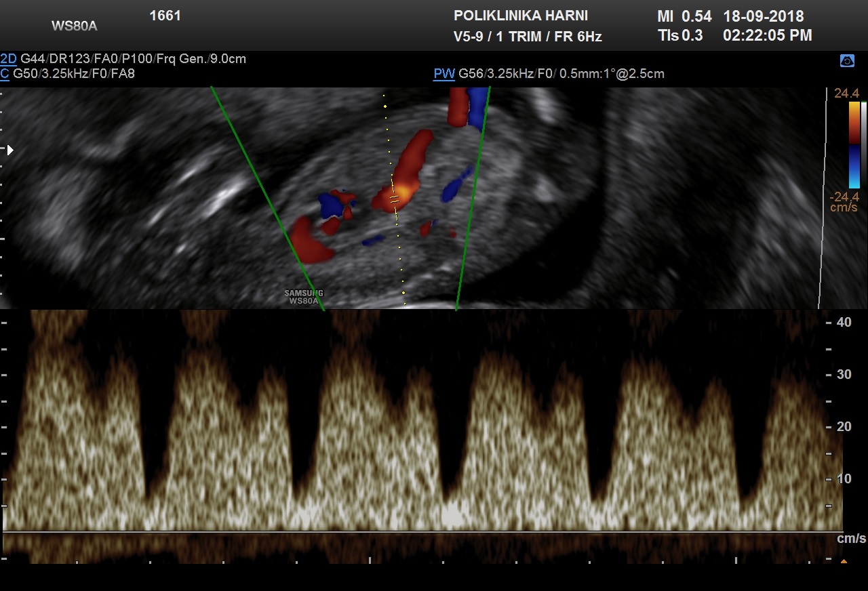Select the PW Doppler mode label
868x591 pixels.
click(444, 74)
